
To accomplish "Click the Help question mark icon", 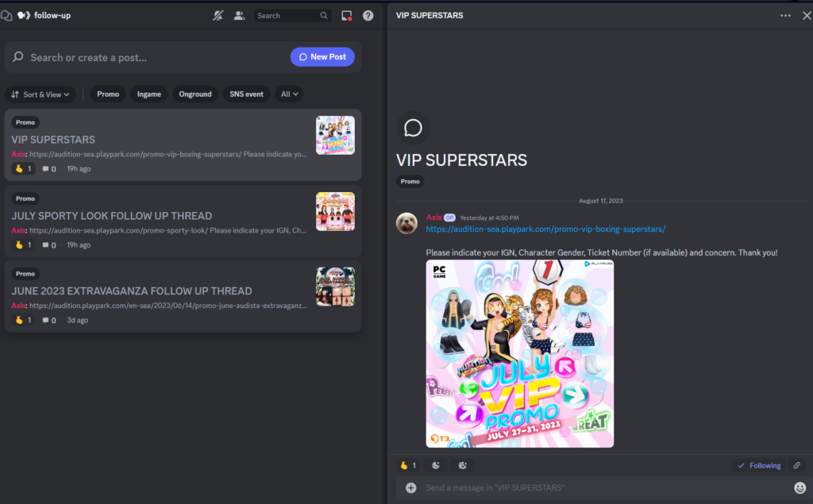I will pos(368,15).
